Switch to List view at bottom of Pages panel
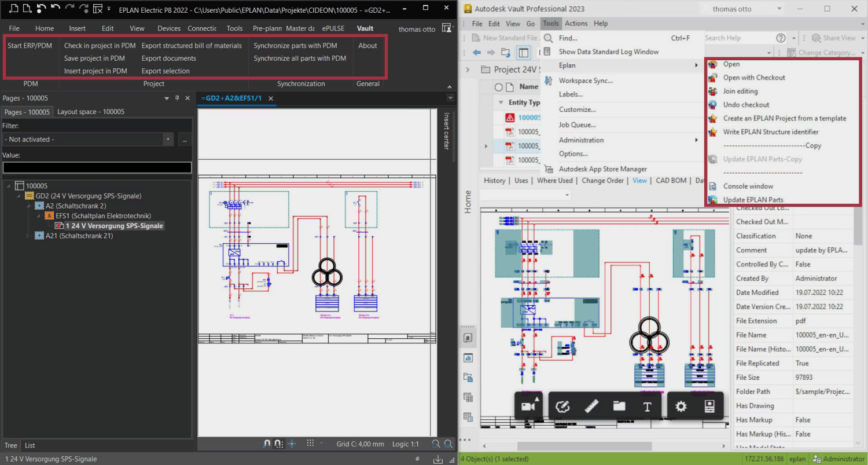This screenshot has height=465, width=868. 30,445
